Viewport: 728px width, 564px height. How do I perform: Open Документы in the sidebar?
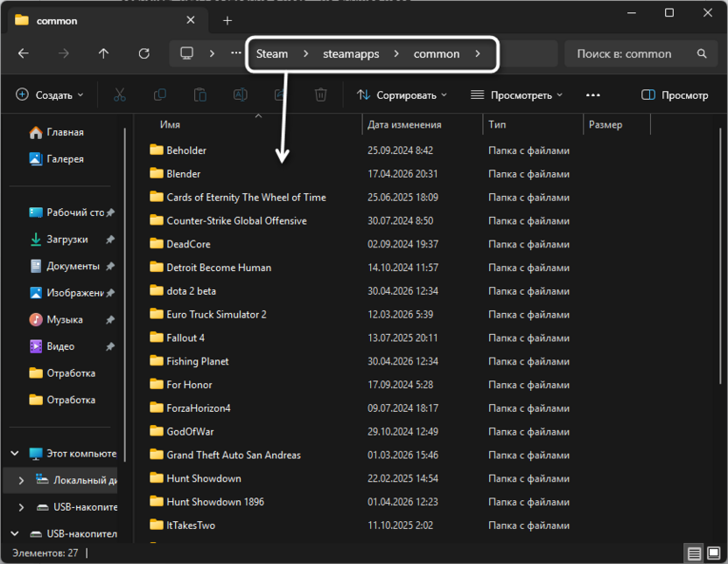(x=72, y=266)
